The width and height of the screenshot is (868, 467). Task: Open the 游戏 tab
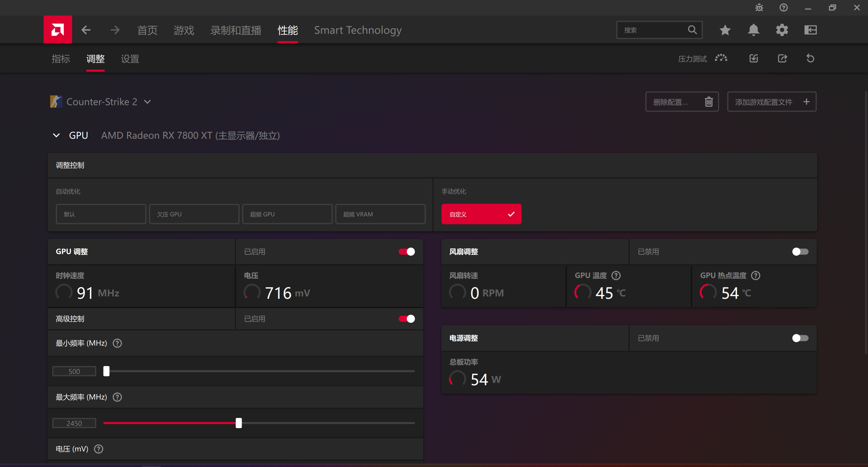[x=184, y=30]
